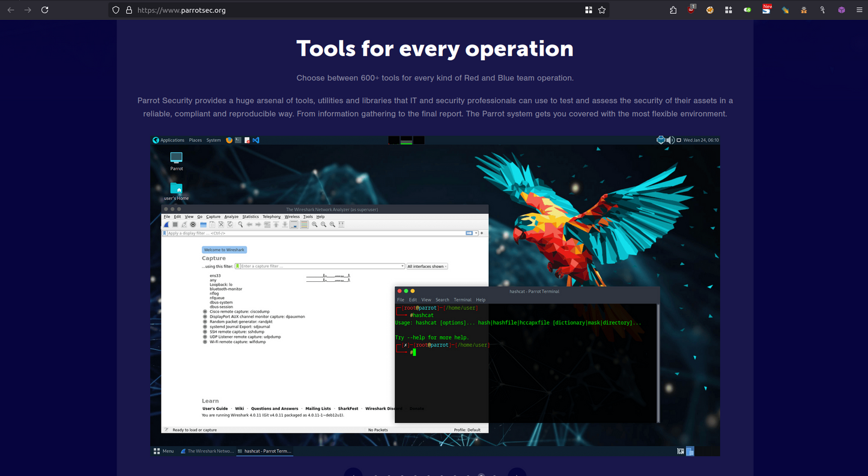Viewport: 868px width, 476px height.
Task: Toggle Wireshark colorize packet list icon
Action: (x=304, y=224)
